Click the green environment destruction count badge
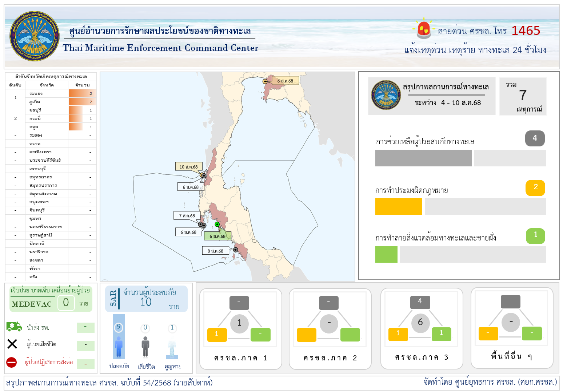This screenshot has height=392, width=567. pyautogui.click(x=535, y=236)
